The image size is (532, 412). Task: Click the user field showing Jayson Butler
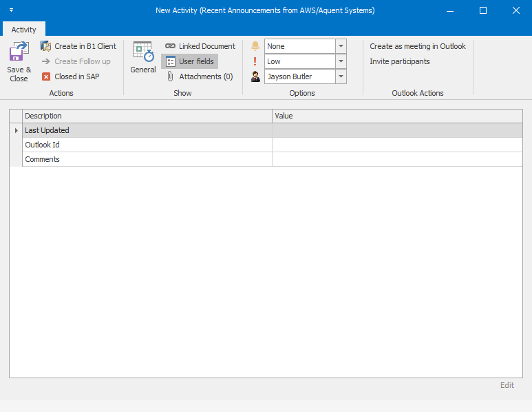click(300, 76)
